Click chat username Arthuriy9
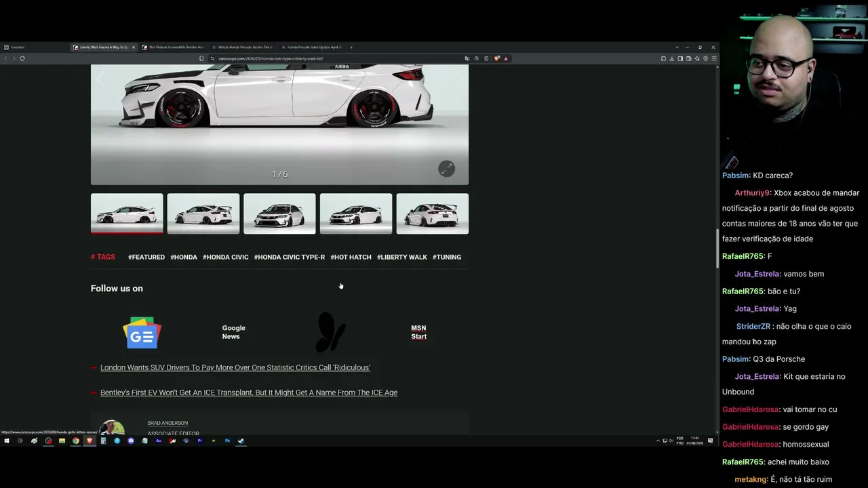The width and height of the screenshot is (868, 488). 753,193
